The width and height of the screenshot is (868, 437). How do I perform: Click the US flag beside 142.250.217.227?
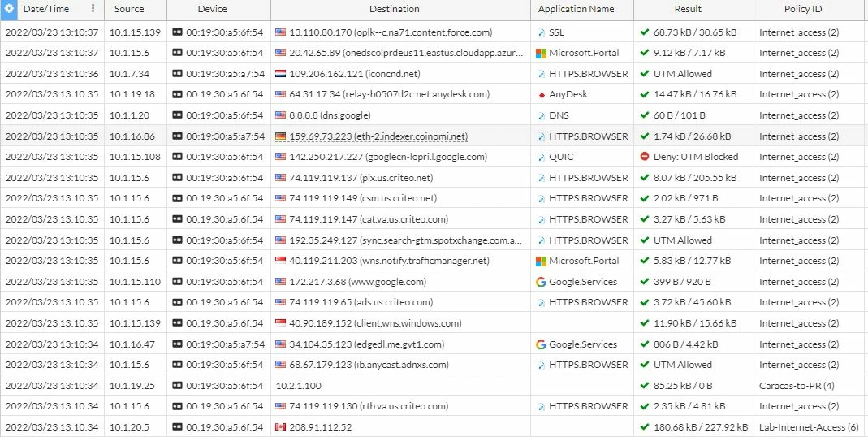[281, 157]
